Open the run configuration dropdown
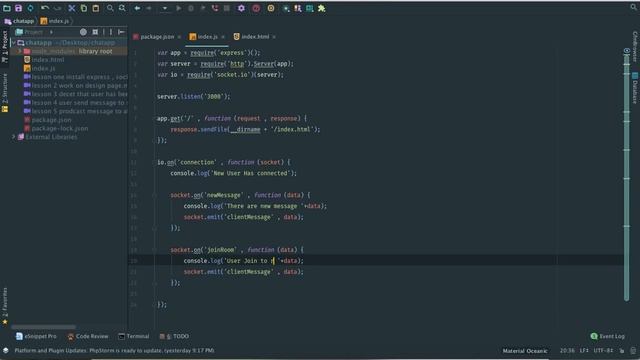The height and width of the screenshot is (360, 640). pyautogui.click(x=164, y=8)
